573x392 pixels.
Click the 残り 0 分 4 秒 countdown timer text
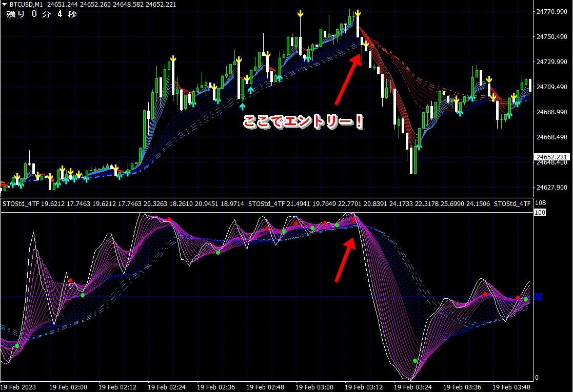pos(41,14)
